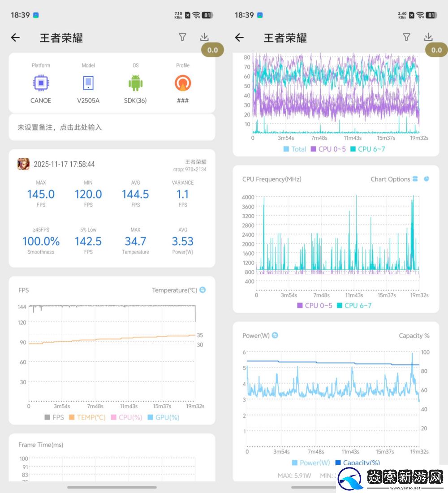Select the CANOE platform chip icon
448x493 pixels.
pos(41,83)
